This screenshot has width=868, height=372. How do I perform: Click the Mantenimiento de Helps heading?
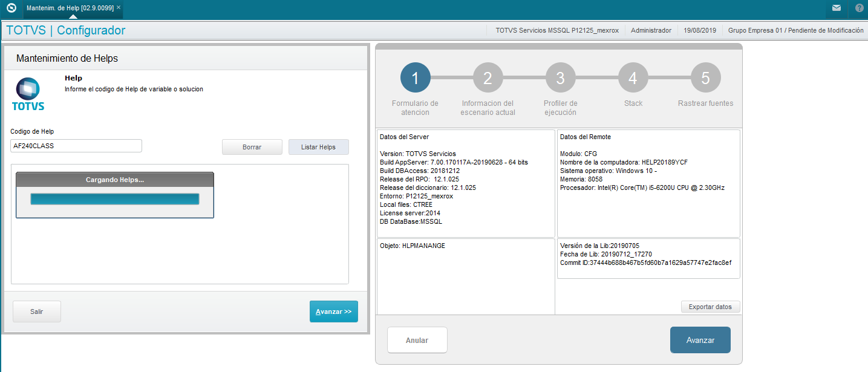[x=67, y=59]
